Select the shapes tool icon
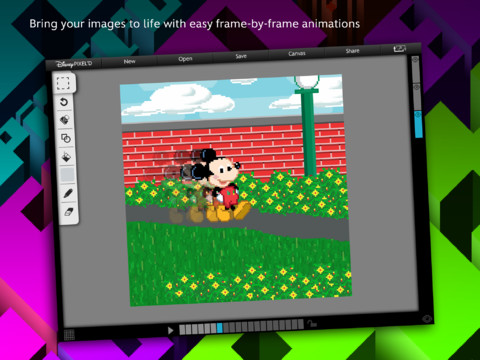The image size is (480, 360). pos(66,138)
